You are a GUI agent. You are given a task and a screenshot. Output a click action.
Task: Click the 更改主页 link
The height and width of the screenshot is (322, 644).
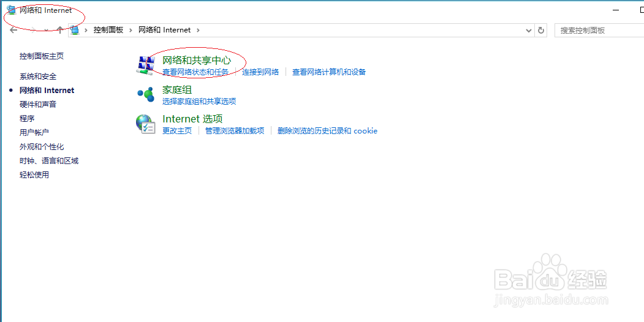pos(177,131)
